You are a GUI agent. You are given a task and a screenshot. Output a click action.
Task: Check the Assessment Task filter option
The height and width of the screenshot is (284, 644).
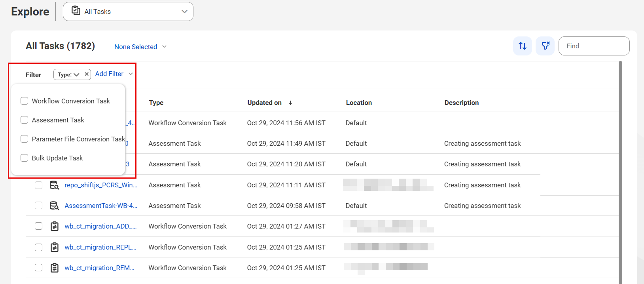24,120
